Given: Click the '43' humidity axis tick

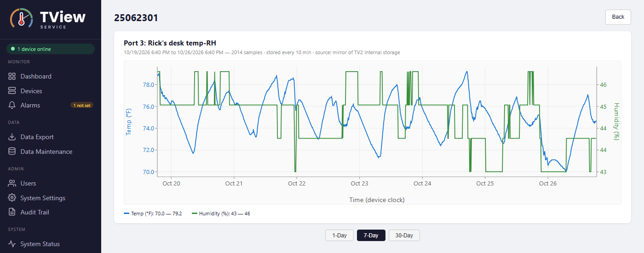Looking at the screenshot, I should [x=604, y=172].
